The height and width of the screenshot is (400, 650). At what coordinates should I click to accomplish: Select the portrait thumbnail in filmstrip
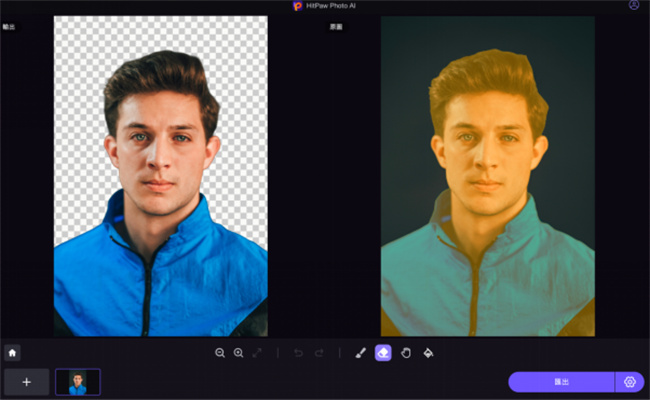click(x=78, y=382)
